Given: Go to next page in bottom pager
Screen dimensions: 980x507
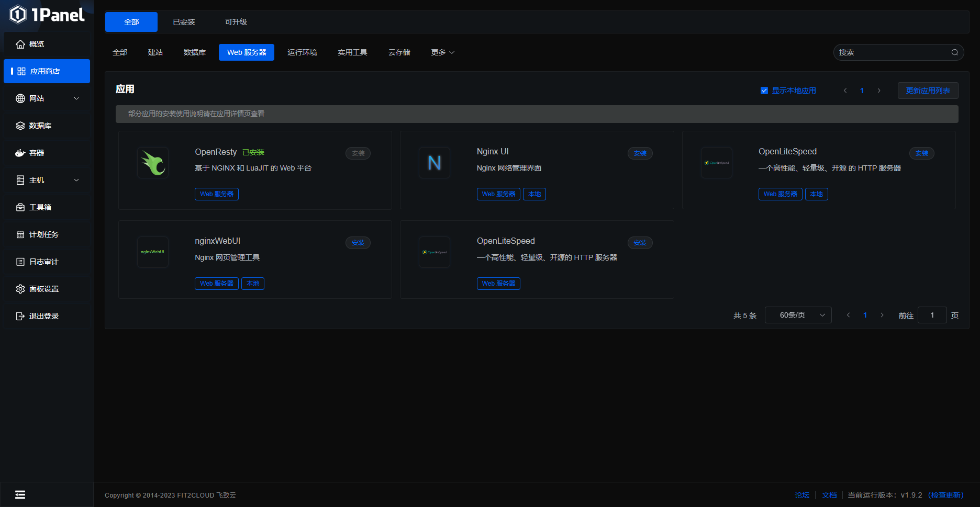Looking at the screenshot, I should coord(882,315).
